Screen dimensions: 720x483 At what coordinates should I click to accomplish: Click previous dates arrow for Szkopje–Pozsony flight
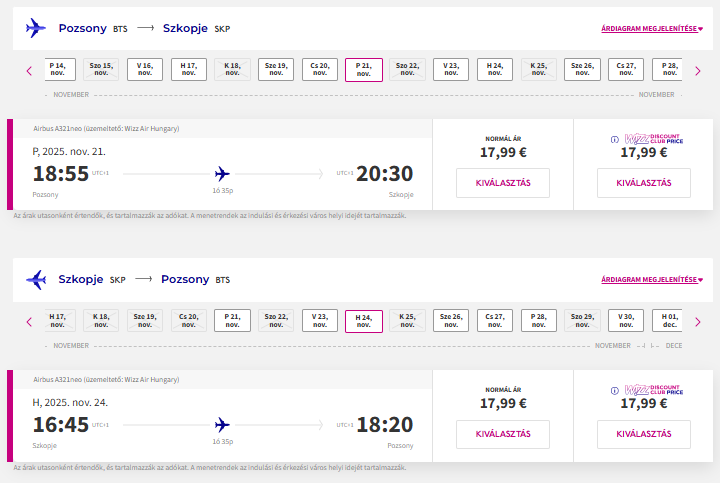coord(29,321)
